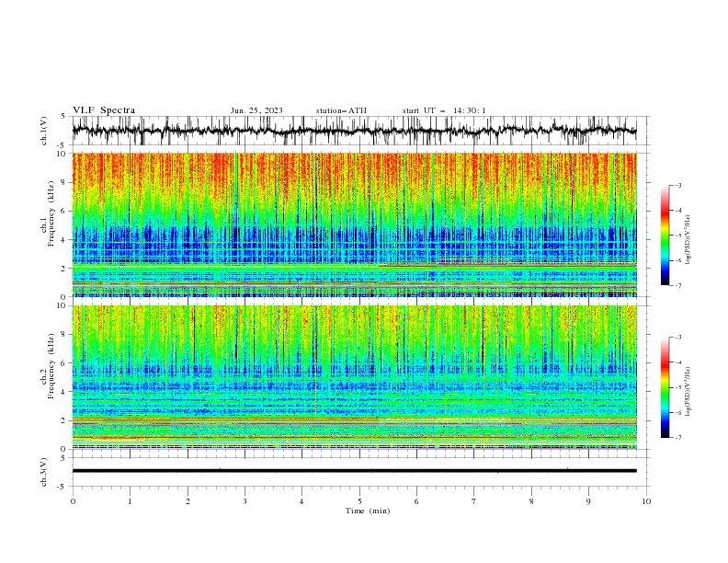
Task: Click the ch.1 "Frequency (kHz)" axis label
Action: click(x=51, y=213)
